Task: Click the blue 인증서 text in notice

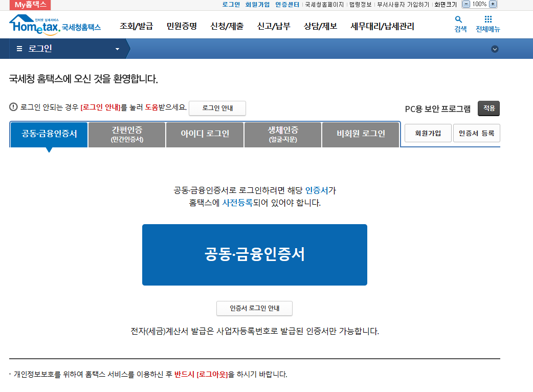Action: tap(317, 190)
